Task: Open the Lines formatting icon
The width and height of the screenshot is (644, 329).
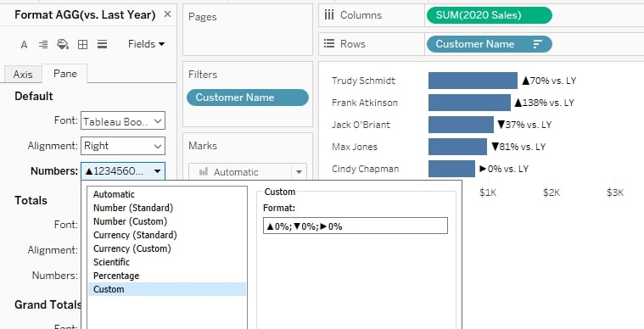Action: pos(103,44)
